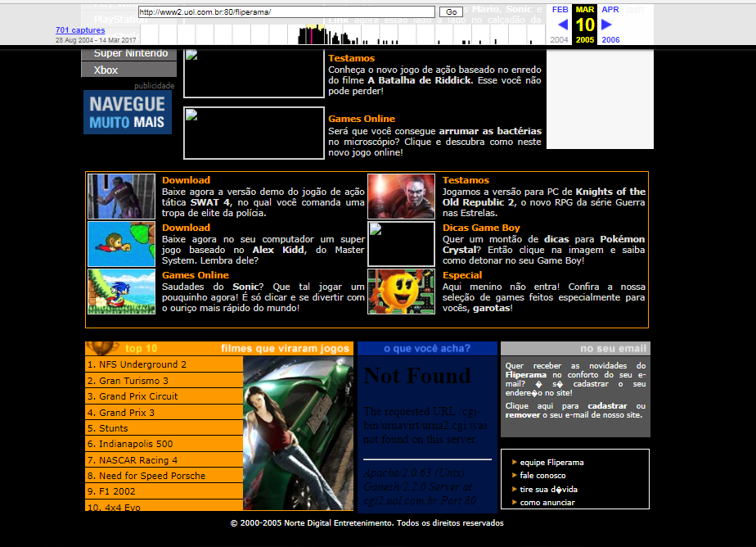Image resolution: width=756 pixels, height=547 pixels.
Task: Open the Dicas Game Boy heading
Action: (481, 228)
